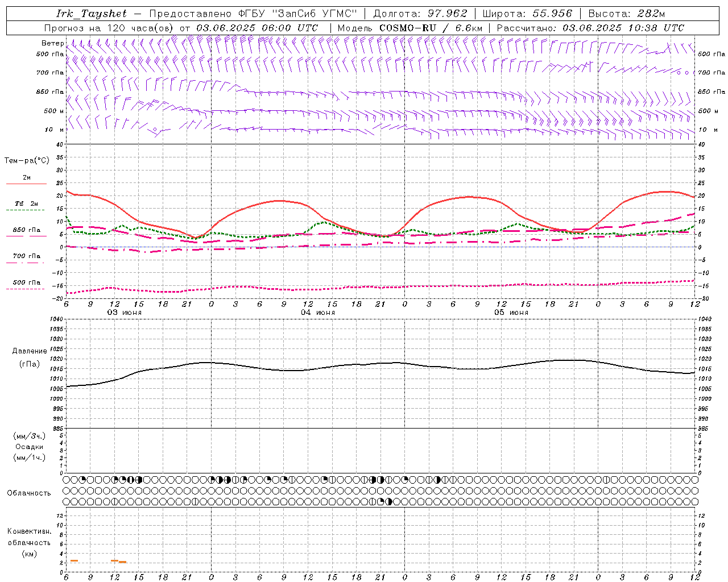This screenshot has height=582, width=728.
Task: Click the (мм/1ч.) precipitation unit label
Action: coord(30,458)
